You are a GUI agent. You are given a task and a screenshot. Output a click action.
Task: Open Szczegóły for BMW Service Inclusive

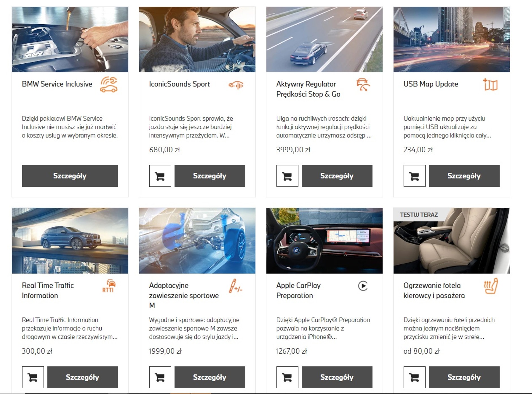click(70, 176)
